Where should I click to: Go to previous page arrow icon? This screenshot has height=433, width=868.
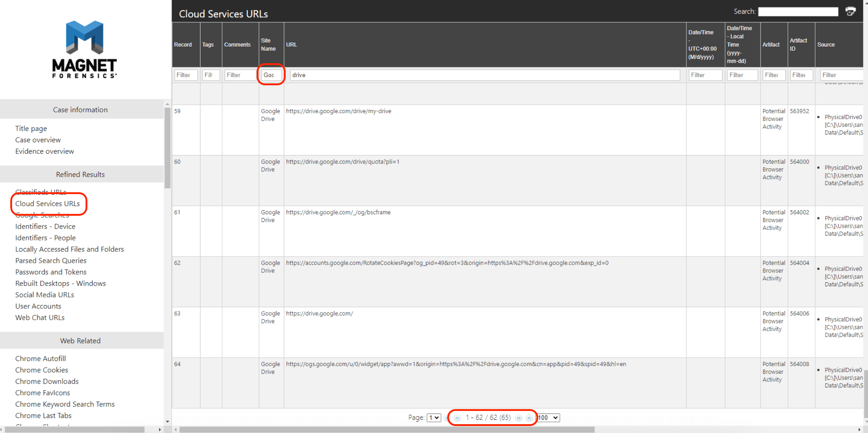pyautogui.click(x=457, y=418)
